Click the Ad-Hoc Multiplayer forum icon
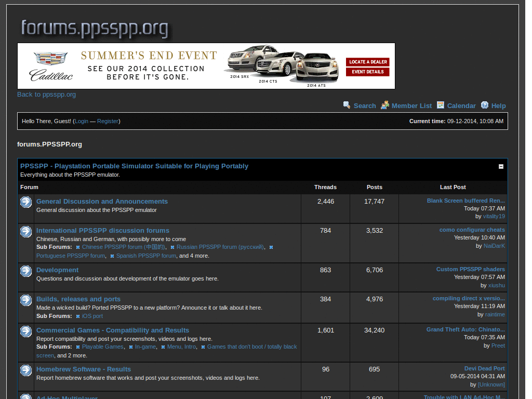 click(x=25, y=396)
